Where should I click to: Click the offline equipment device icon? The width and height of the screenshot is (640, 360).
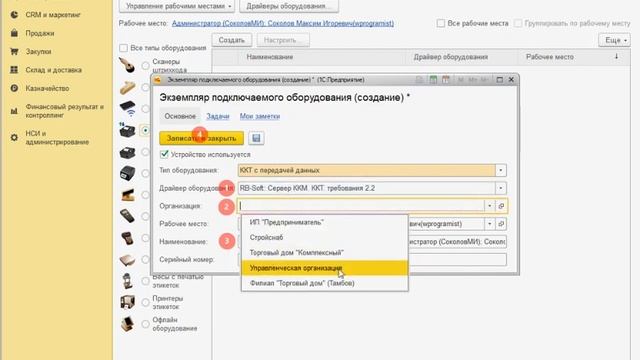[127, 324]
